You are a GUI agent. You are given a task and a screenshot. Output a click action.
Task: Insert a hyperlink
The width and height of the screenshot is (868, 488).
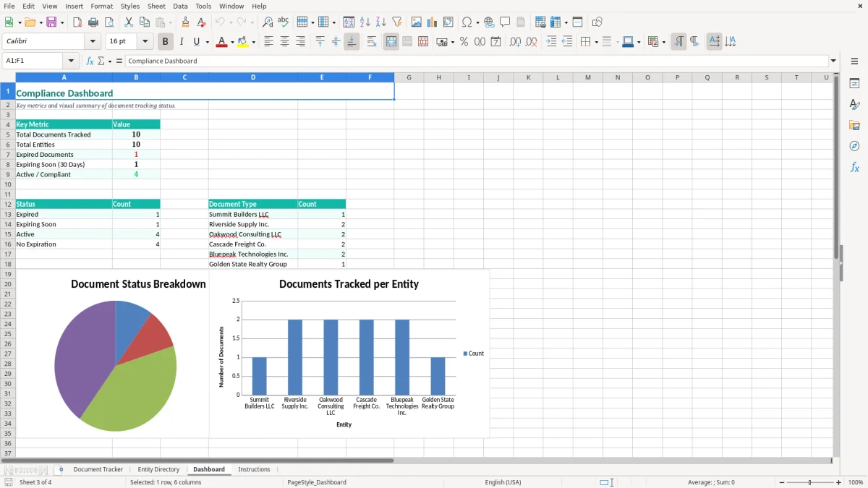pyautogui.click(x=489, y=22)
